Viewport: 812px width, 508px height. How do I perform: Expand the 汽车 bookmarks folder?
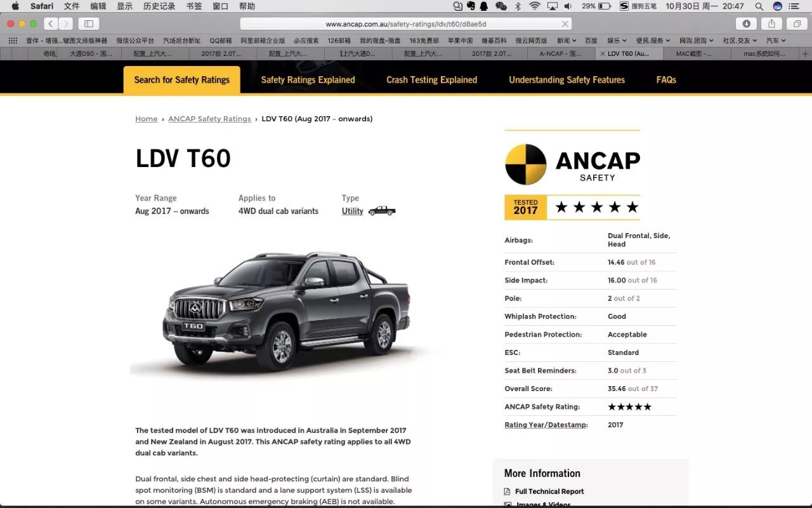point(776,41)
